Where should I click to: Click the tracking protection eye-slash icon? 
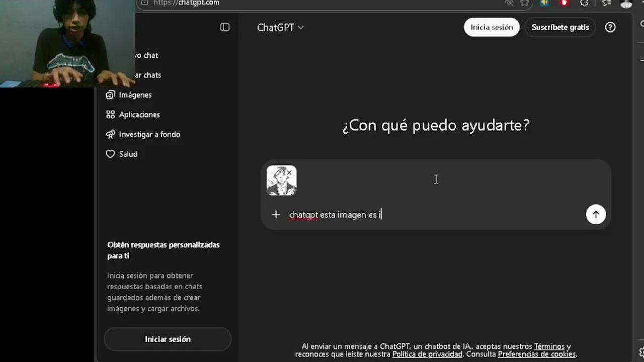[x=509, y=3]
